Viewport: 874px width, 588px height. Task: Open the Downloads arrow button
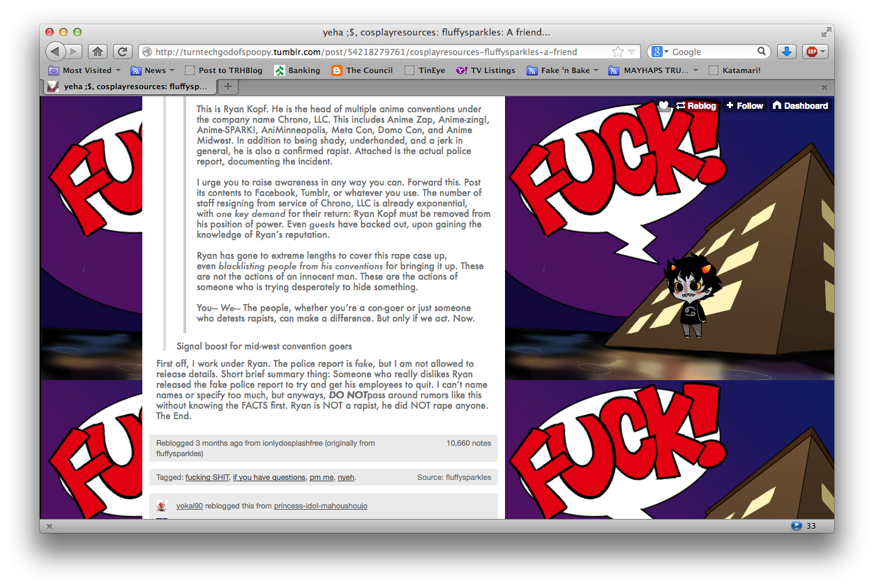coord(786,52)
